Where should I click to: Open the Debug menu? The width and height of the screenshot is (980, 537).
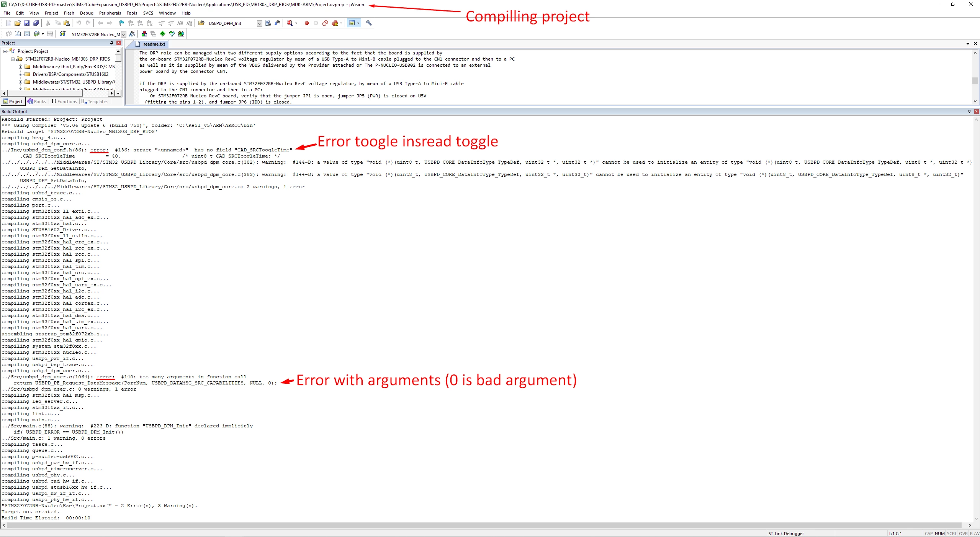[x=87, y=13]
